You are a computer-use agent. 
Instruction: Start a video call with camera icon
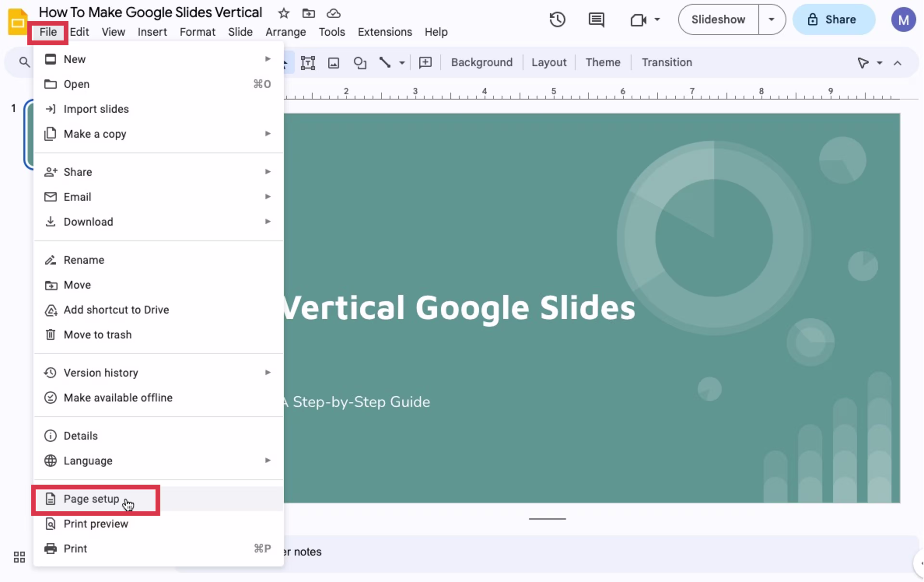[x=639, y=19]
